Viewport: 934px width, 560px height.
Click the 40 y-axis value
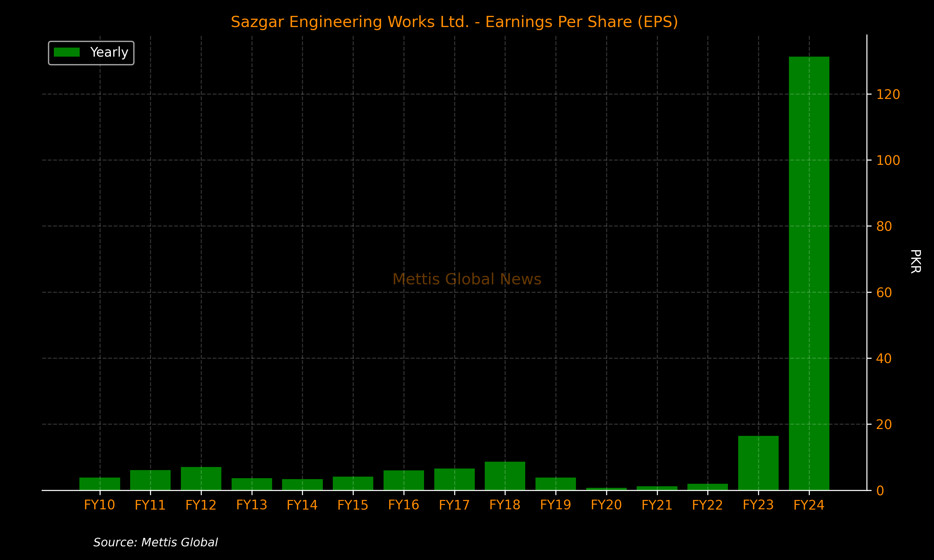coord(884,358)
